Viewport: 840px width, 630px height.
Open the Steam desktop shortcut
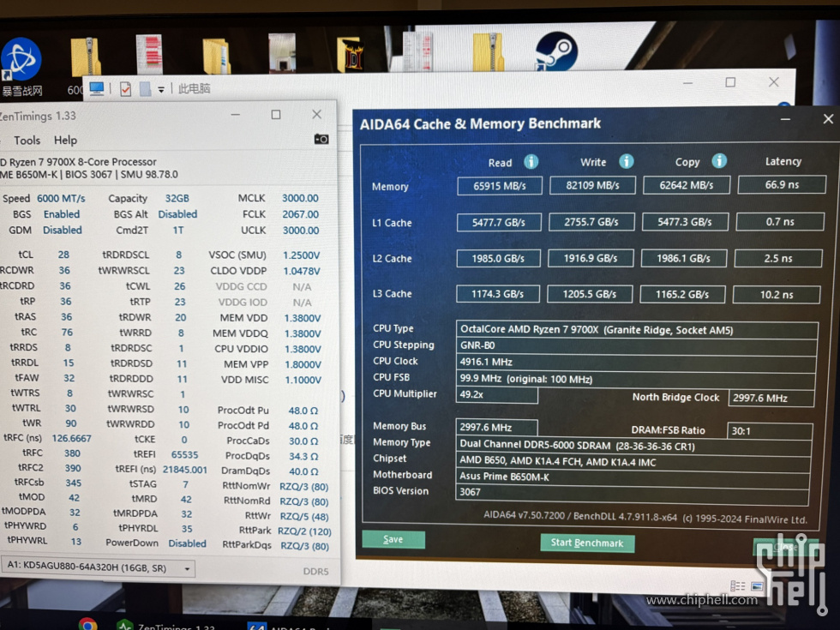point(556,51)
